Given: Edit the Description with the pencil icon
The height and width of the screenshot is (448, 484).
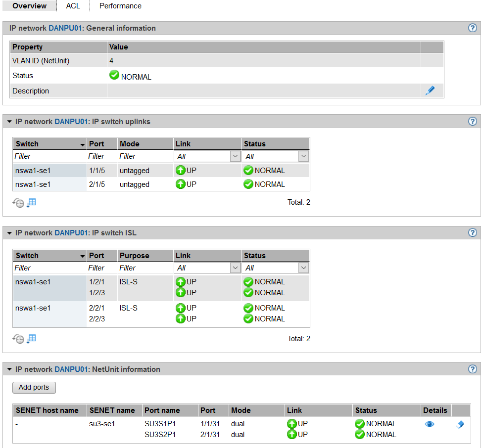Looking at the screenshot, I should point(430,90).
